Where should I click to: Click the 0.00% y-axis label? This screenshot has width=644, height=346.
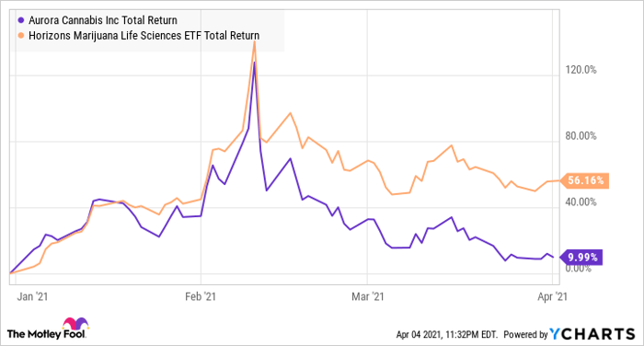click(579, 269)
